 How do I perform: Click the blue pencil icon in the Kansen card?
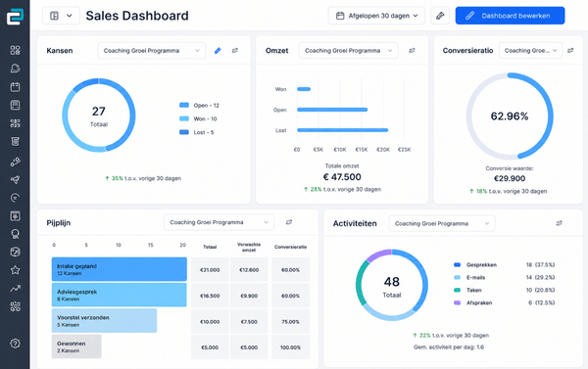pyautogui.click(x=218, y=51)
